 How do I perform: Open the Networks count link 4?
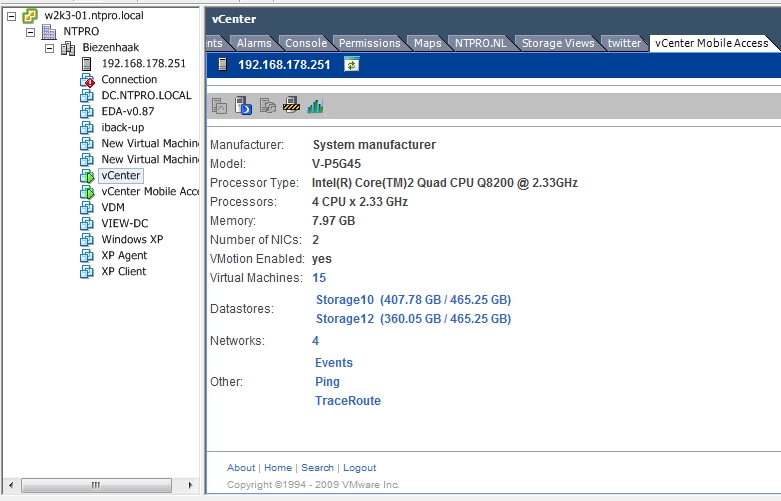coord(315,341)
